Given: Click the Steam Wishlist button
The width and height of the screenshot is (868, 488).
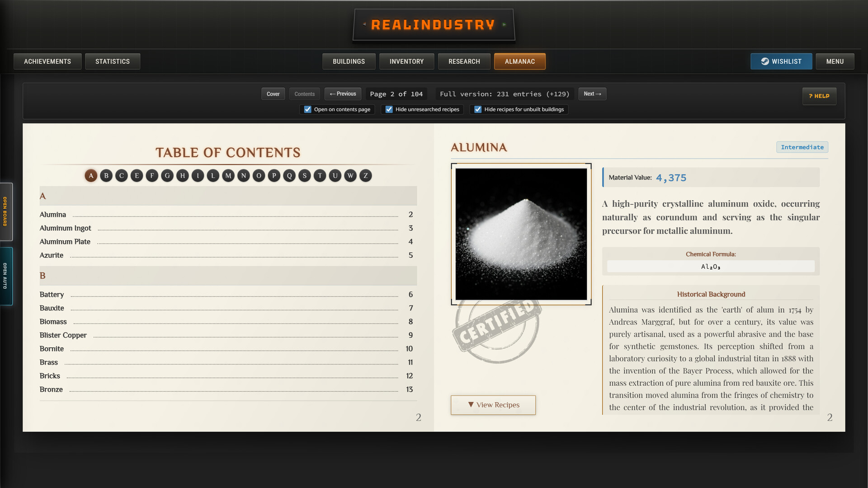Looking at the screenshot, I should tap(781, 61).
